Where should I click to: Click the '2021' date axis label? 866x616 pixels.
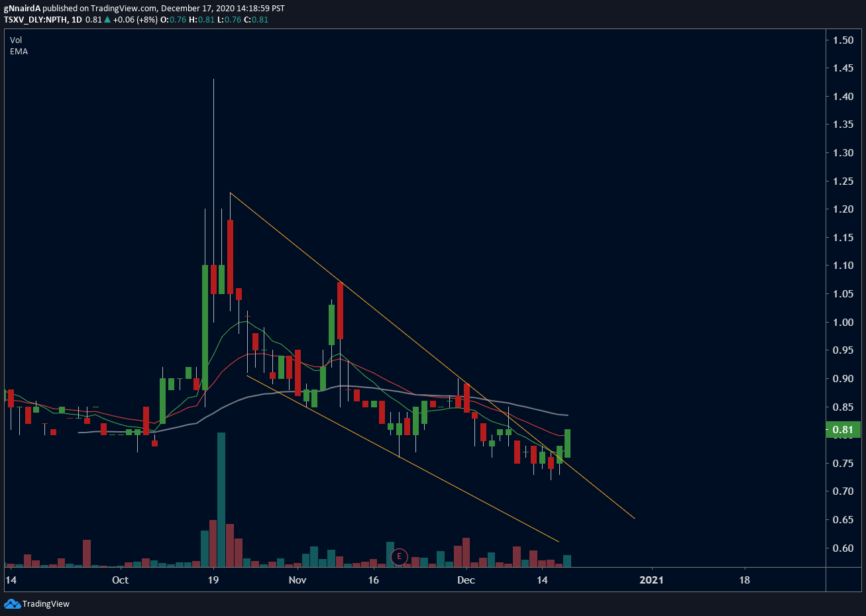click(651, 580)
